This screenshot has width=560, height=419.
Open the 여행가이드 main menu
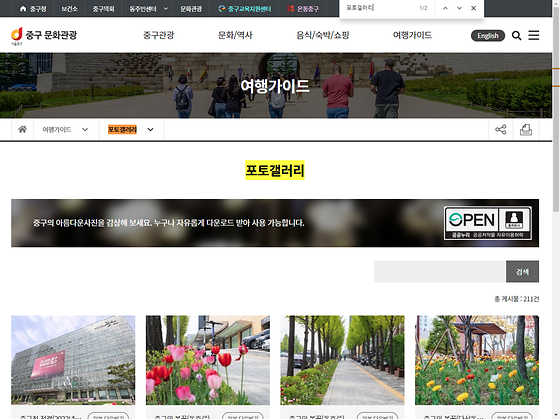point(412,35)
